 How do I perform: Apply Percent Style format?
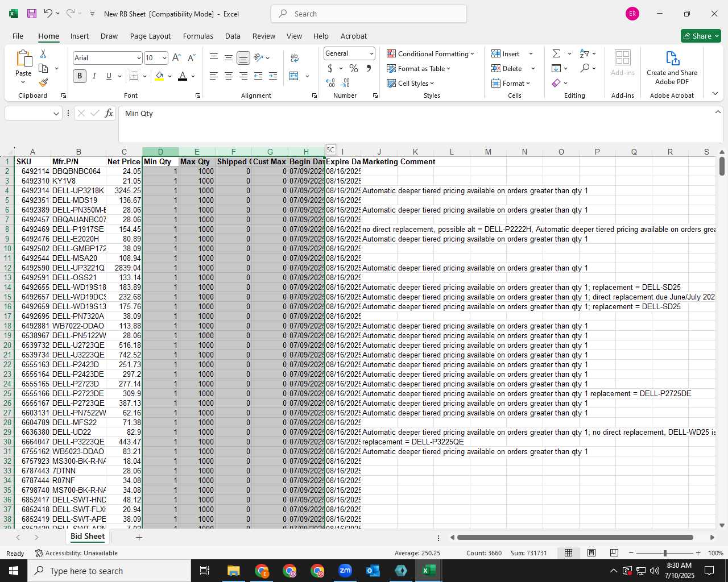(x=354, y=68)
